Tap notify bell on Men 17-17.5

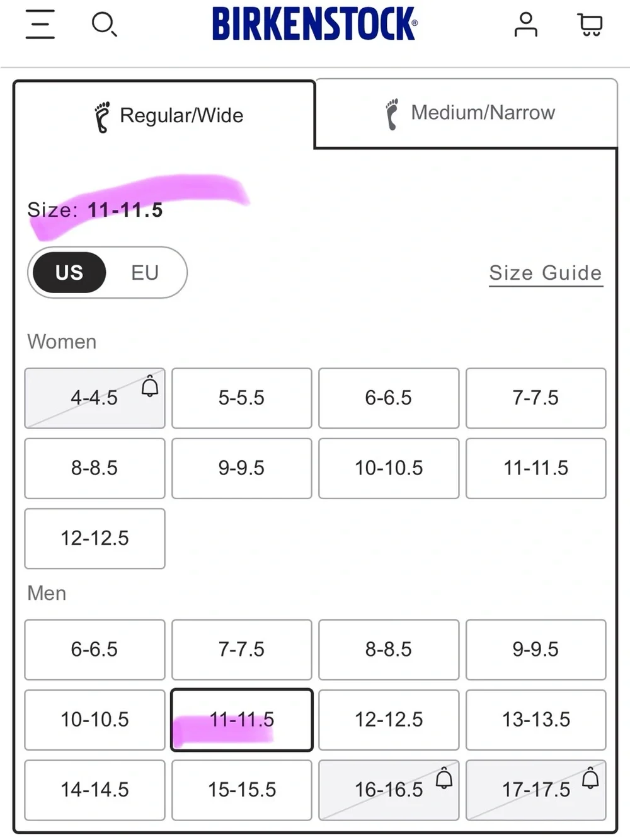[x=590, y=779]
